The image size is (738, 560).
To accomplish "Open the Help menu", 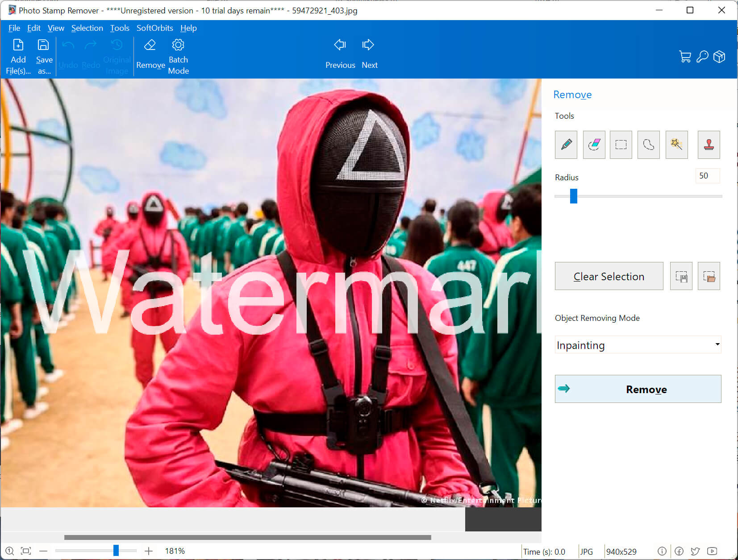I will pyautogui.click(x=188, y=28).
